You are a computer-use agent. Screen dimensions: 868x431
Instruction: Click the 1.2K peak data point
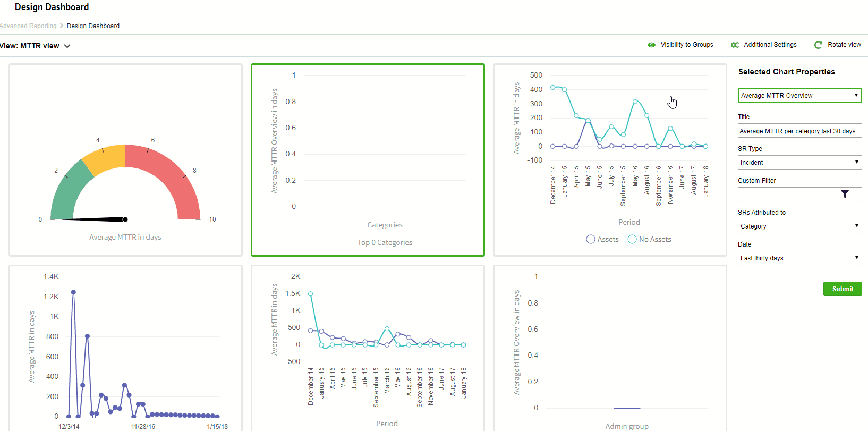[x=73, y=292]
